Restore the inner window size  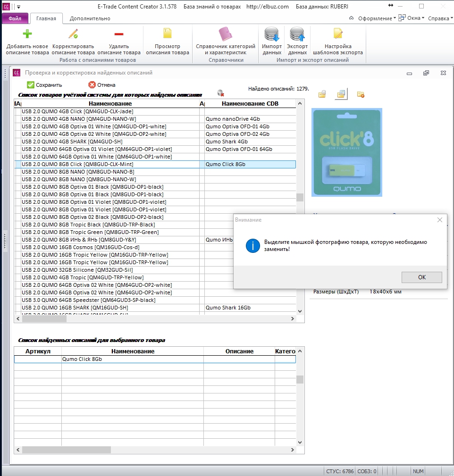426,73
